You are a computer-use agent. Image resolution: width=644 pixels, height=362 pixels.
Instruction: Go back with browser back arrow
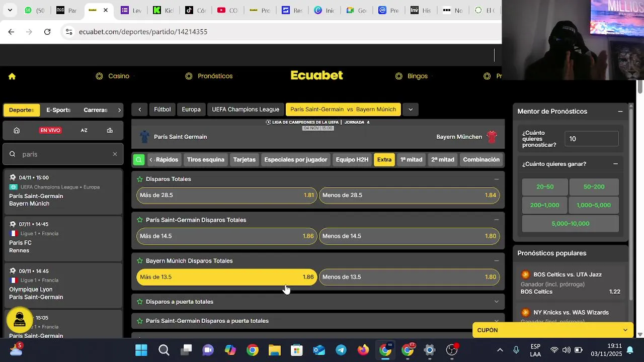(11, 32)
